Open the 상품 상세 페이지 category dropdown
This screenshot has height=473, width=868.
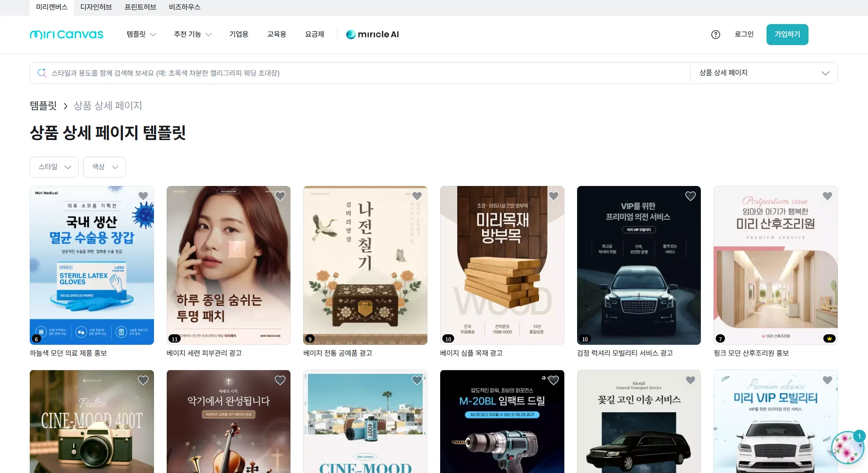tap(764, 73)
